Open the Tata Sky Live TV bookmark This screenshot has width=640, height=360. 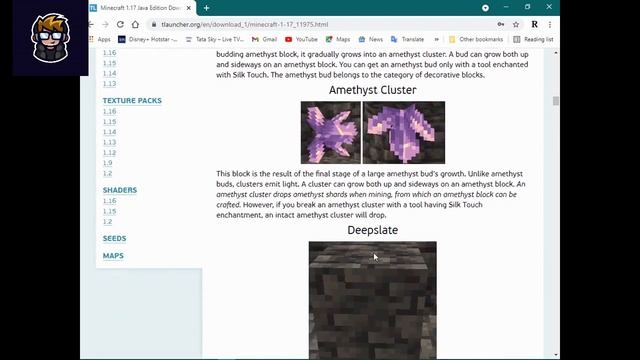214,39
